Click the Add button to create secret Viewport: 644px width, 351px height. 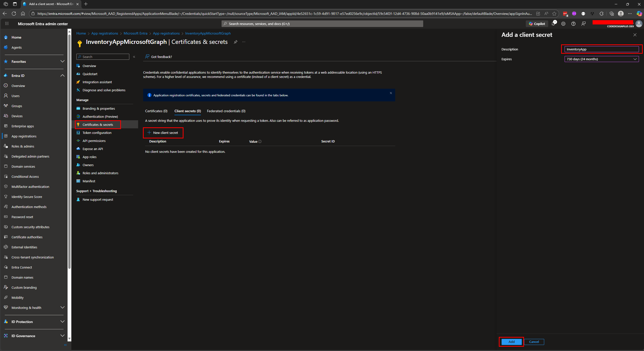click(x=511, y=342)
